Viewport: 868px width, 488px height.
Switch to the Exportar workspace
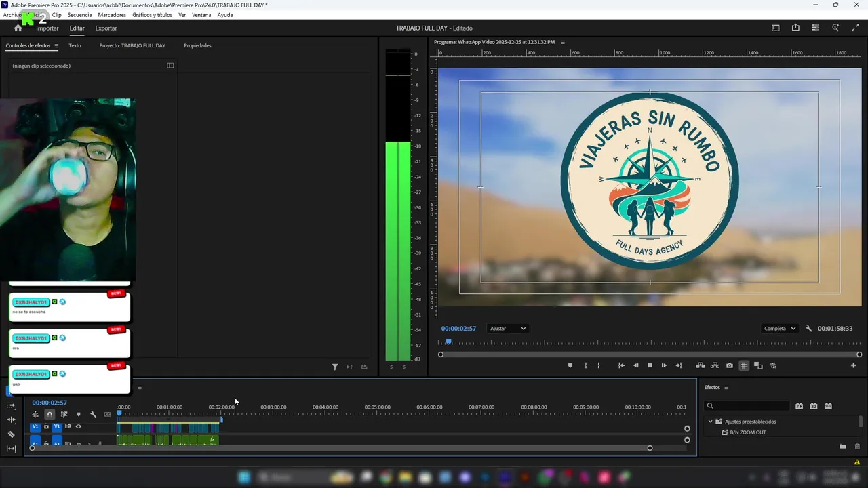point(106,28)
